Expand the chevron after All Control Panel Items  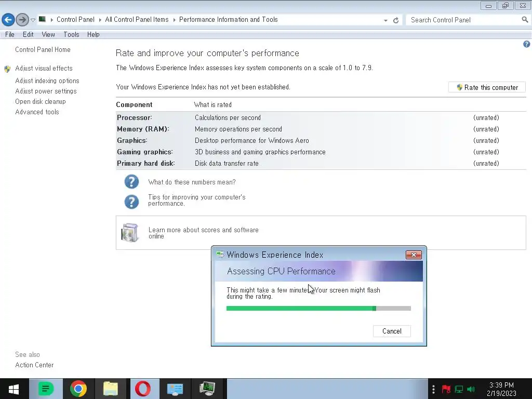pos(174,20)
